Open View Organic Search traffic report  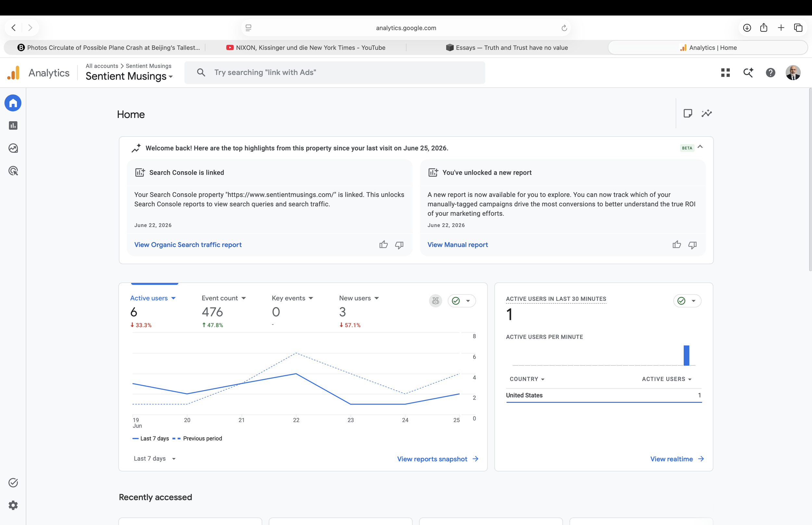tap(188, 245)
